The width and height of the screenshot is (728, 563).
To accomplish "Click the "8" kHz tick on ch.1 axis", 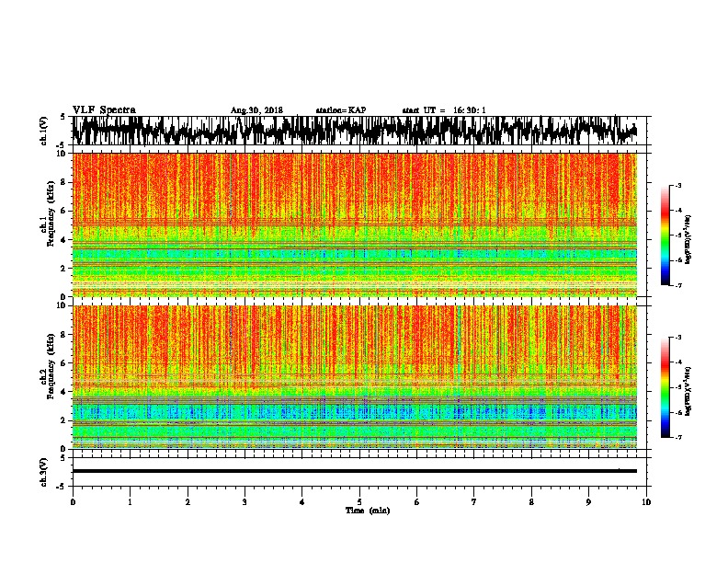I will (x=64, y=182).
